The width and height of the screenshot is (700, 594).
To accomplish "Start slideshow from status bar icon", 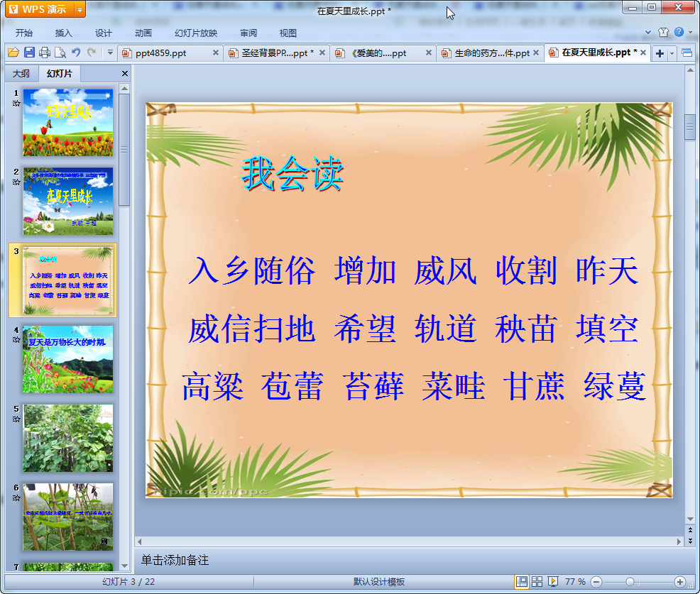I will pos(552,581).
